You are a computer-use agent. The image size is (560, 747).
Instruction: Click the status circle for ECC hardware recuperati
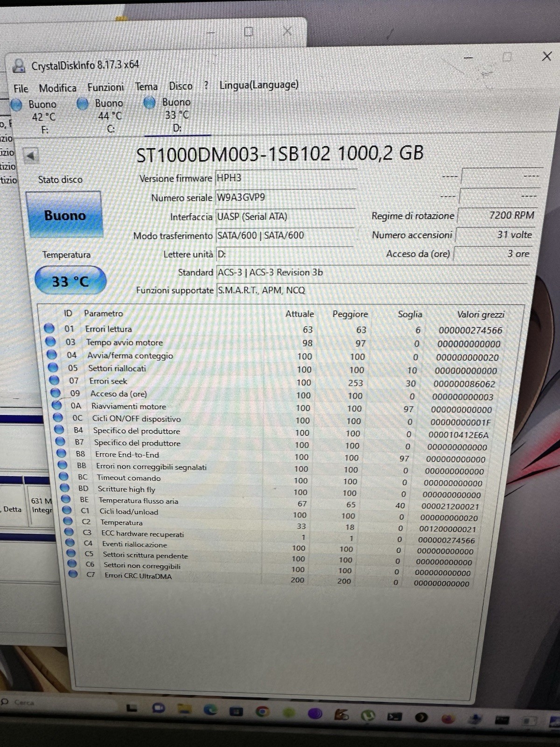tap(69, 532)
